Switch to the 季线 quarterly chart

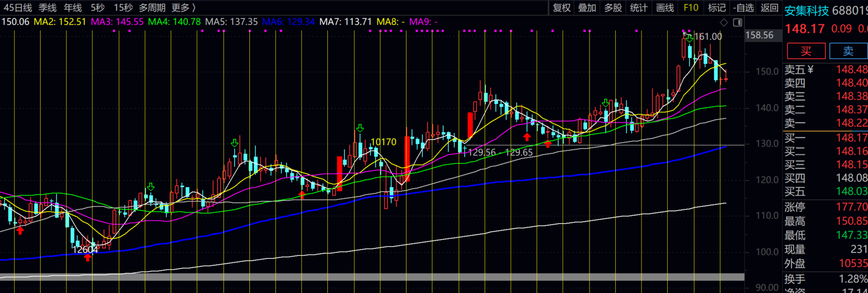pos(47,8)
